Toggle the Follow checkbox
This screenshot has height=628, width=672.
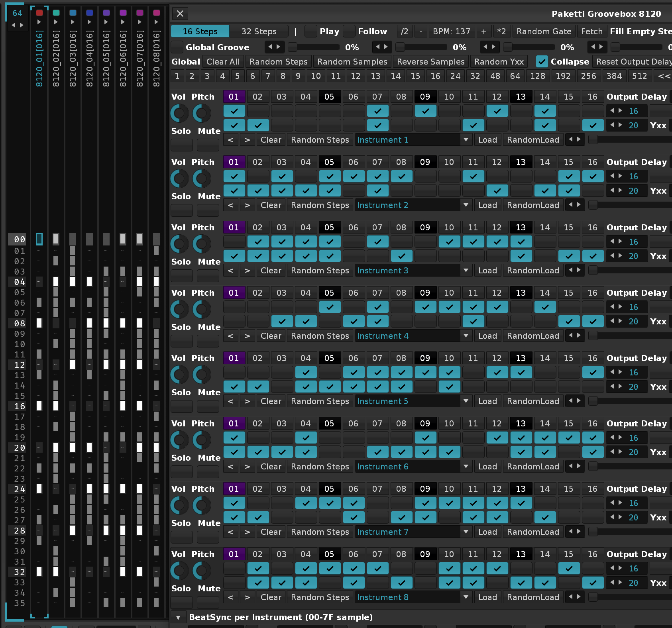(x=349, y=31)
